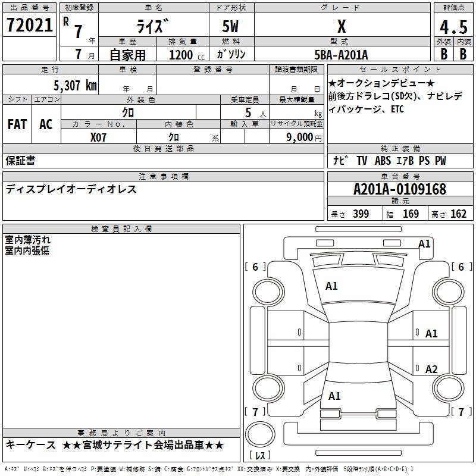Select the front-left tire rating [6]
The image size is (476, 476).
pos(255,267)
